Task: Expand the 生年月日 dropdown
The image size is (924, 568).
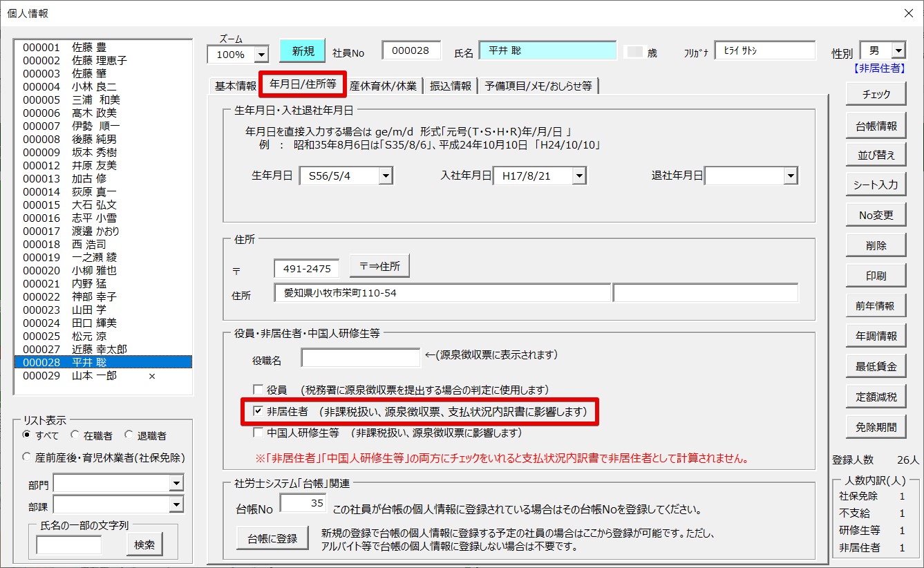Action: [386, 176]
